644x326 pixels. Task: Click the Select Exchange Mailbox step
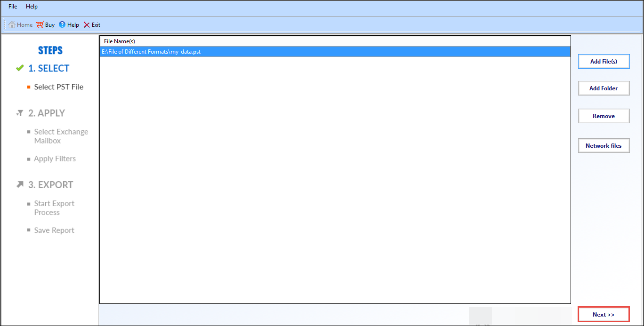tap(61, 136)
